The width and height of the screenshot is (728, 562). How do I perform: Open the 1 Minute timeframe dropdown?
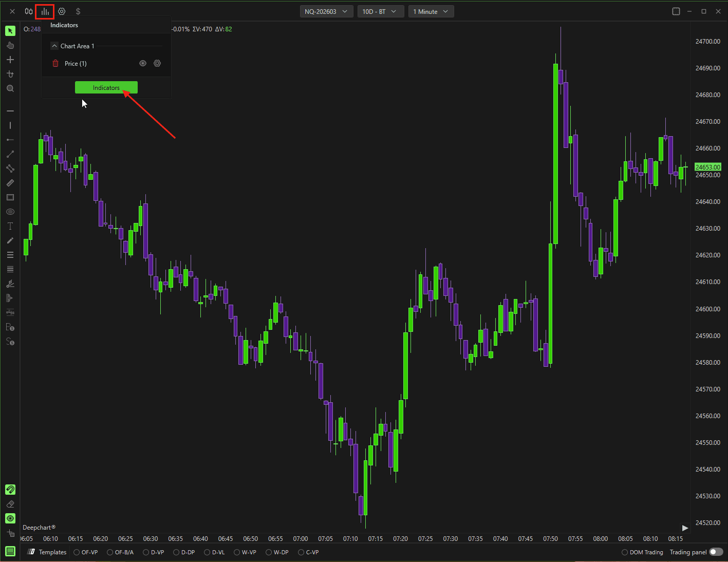pyautogui.click(x=431, y=11)
